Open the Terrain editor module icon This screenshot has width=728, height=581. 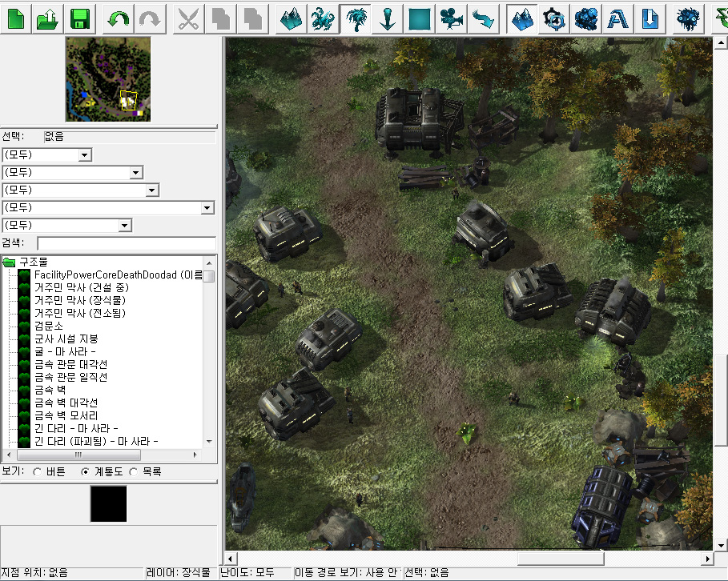pos(522,19)
